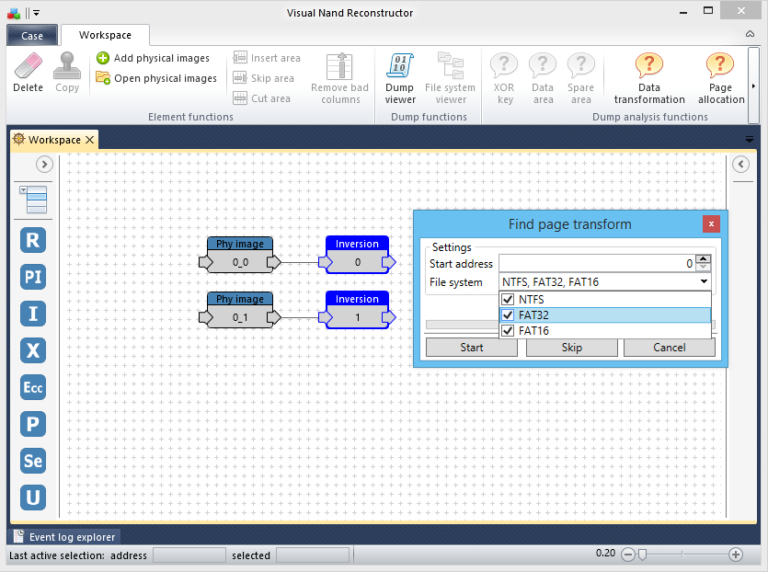Click the list view icon in sidebar

(x=33, y=199)
